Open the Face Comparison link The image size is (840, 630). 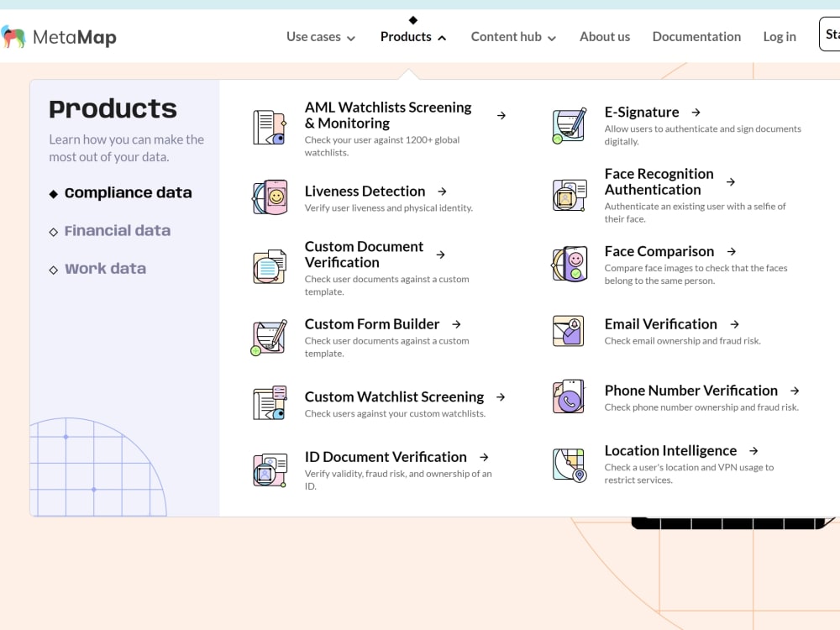659,251
